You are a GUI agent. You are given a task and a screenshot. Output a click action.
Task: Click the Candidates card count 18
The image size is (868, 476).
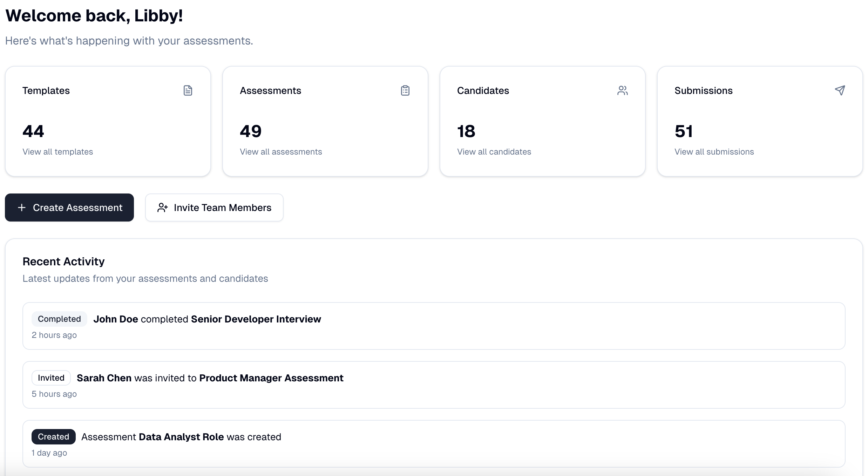click(x=466, y=131)
